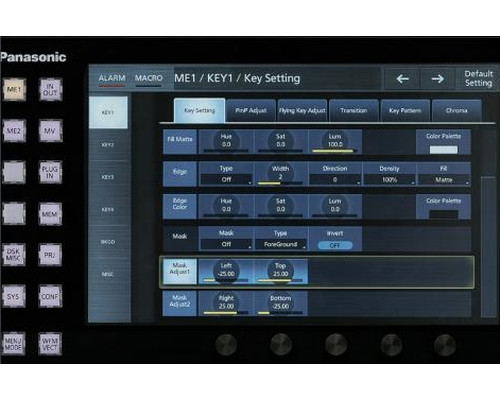Select the Fill Matte row label
Image resolution: width=500 pixels, height=400 pixels.
click(x=180, y=142)
